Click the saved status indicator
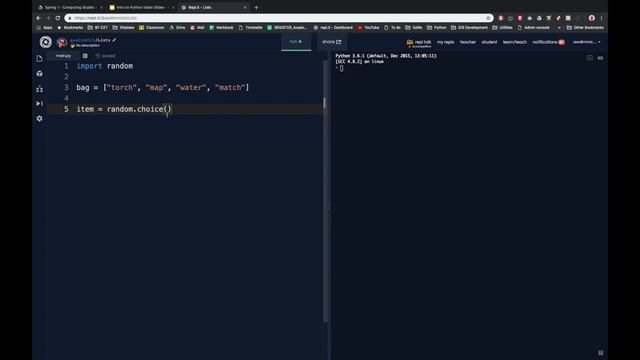Image resolution: width=640 pixels, height=360 pixels. pos(105,56)
